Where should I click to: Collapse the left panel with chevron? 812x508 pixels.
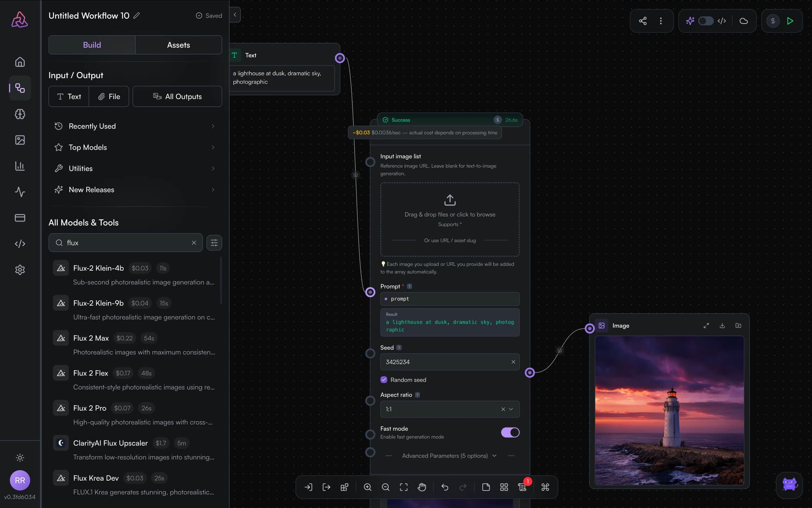tap(235, 15)
